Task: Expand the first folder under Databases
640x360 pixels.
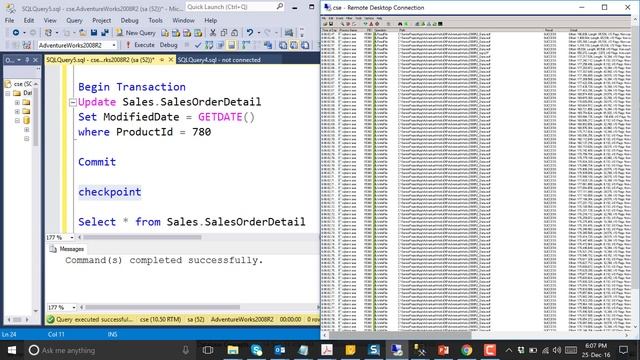Action: pos(17,102)
